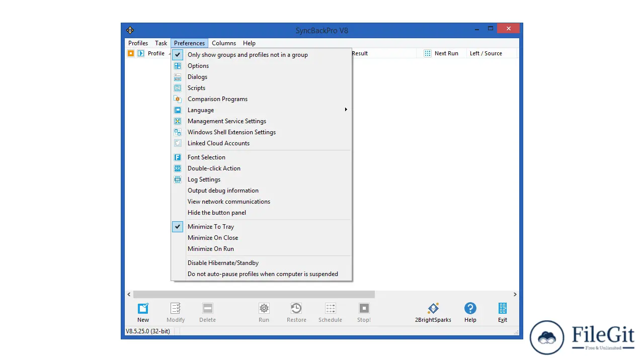Click the scrollbar left arrow
This screenshot has height=362, width=644.
point(129,295)
